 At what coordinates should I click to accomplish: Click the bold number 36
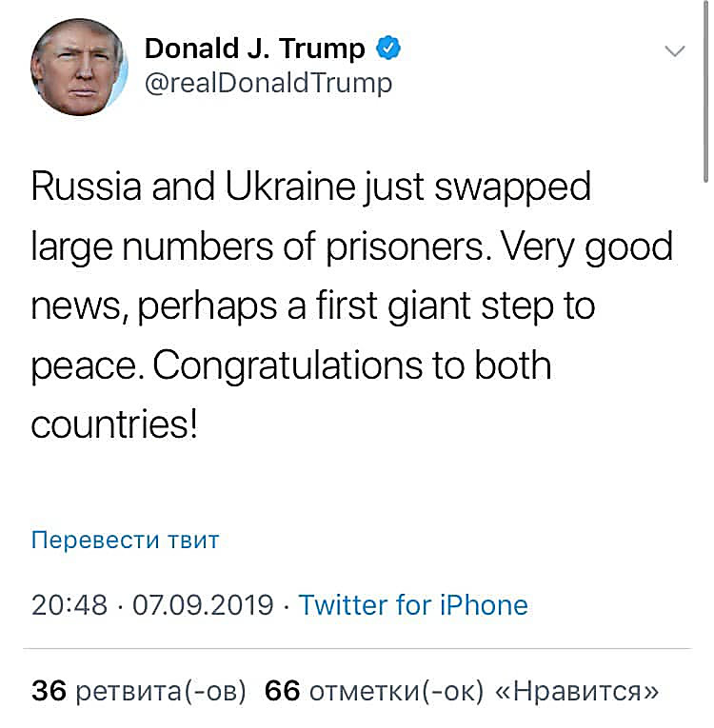49,690
